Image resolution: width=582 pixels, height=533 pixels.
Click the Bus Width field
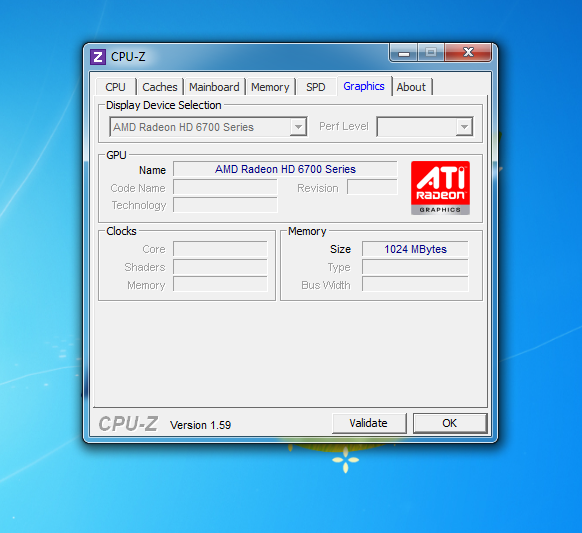(415, 284)
